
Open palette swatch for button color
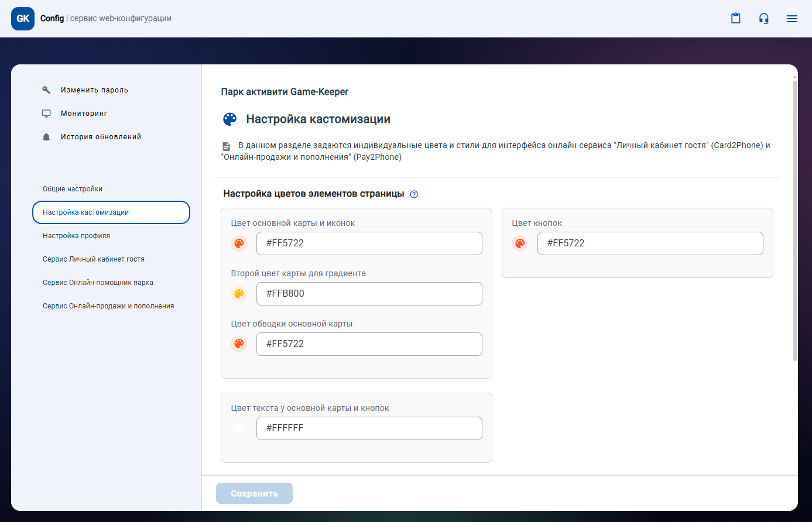(x=520, y=243)
